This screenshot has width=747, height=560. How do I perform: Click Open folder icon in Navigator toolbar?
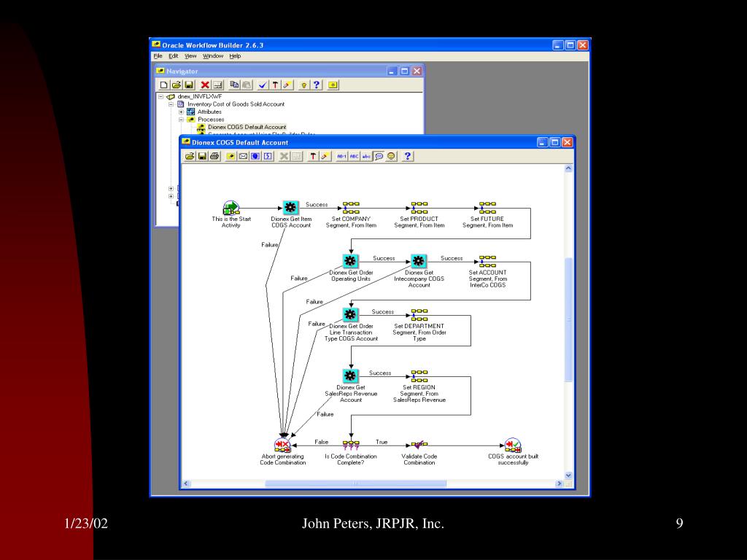coord(177,85)
